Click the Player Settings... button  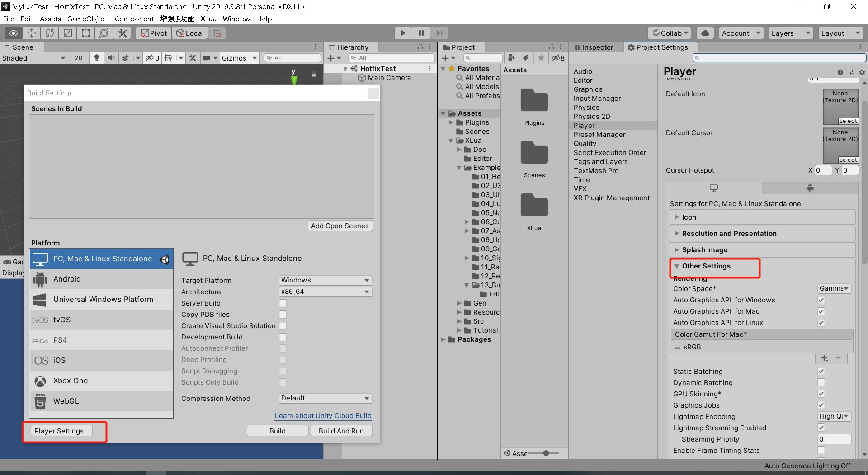pos(61,431)
